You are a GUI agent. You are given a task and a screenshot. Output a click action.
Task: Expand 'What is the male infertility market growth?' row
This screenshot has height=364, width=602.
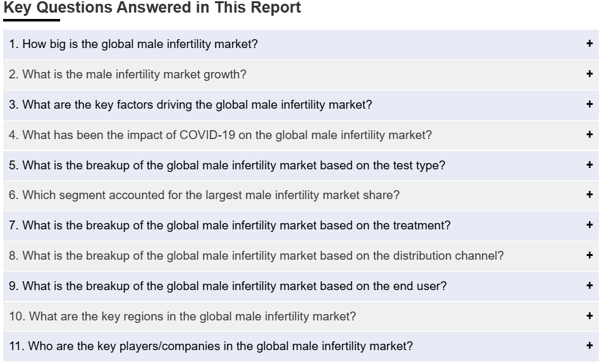point(301,75)
